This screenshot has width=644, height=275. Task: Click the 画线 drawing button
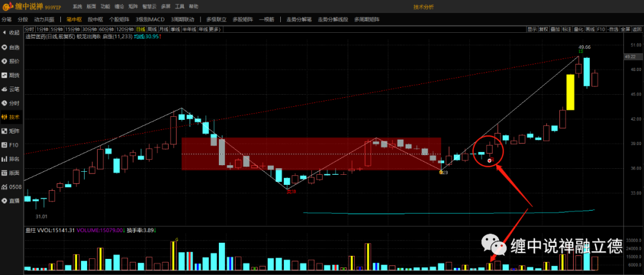[590, 29]
